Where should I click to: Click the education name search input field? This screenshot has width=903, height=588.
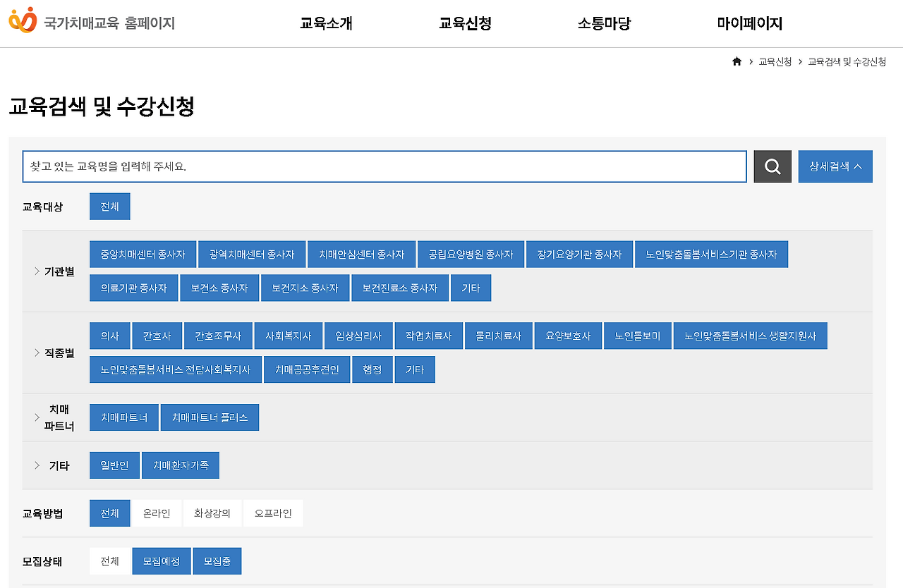pos(384,166)
